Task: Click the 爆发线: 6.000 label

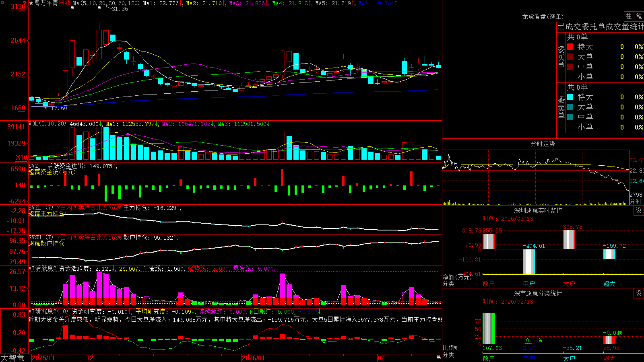Action: (254, 269)
